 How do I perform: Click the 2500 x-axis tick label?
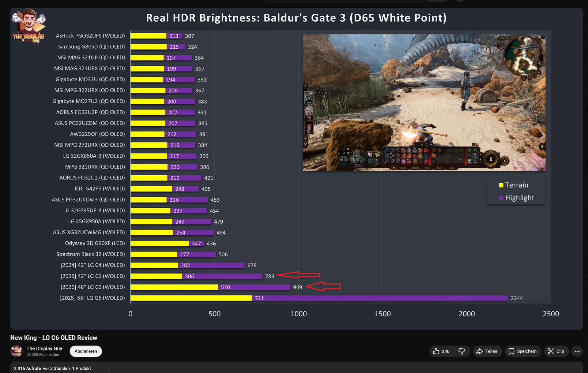tap(551, 314)
